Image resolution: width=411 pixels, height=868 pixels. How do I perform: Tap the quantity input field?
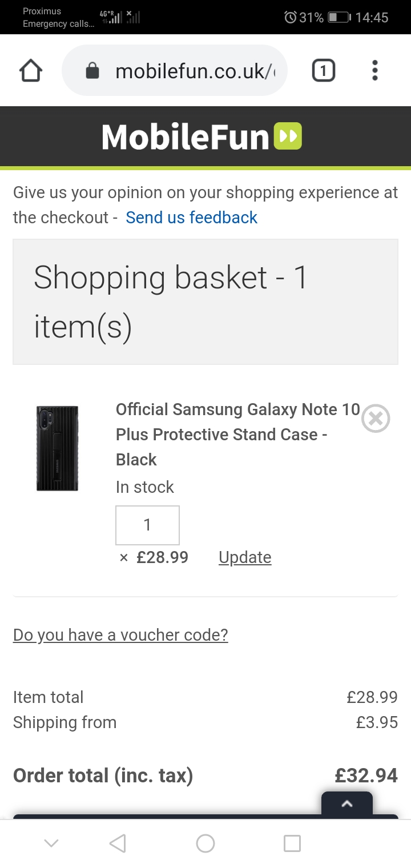pos(147,525)
